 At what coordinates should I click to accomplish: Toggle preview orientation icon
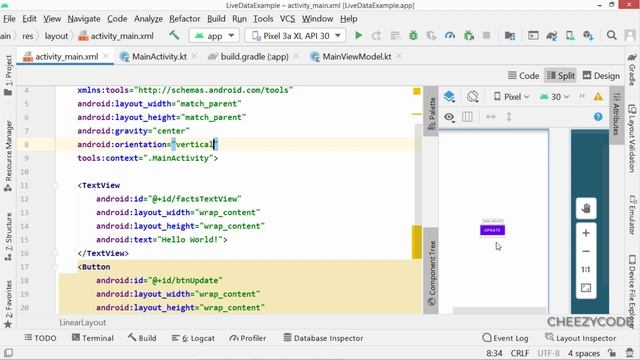[x=472, y=97]
